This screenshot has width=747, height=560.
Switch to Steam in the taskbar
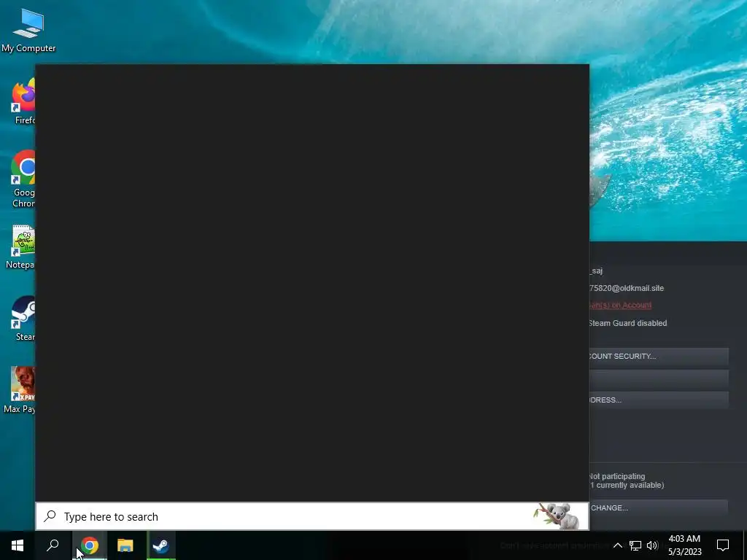pyautogui.click(x=161, y=545)
